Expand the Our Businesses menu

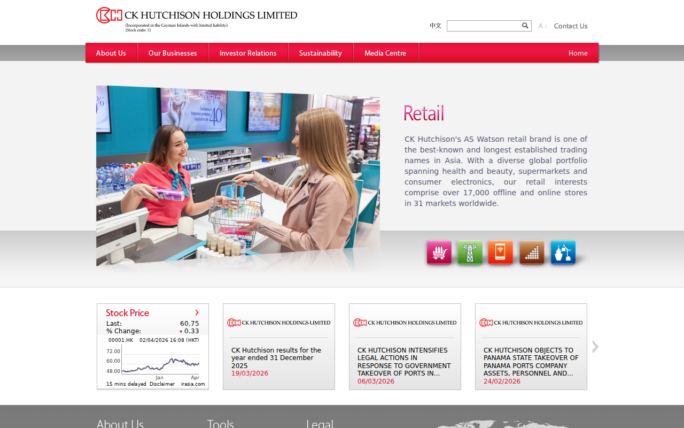173,53
